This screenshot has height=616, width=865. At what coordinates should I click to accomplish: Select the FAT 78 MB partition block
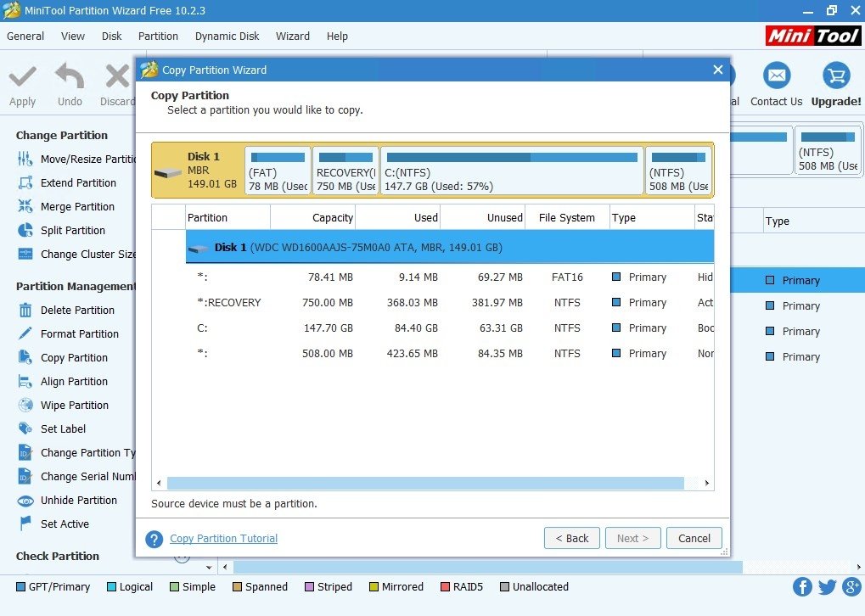click(x=278, y=171)
